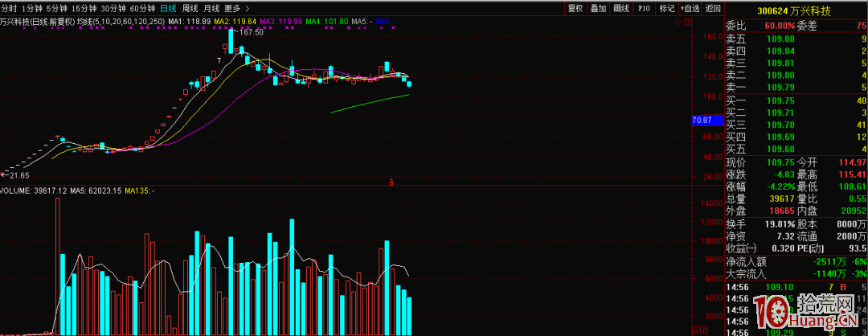The image size is (868, 336).
Task: Click the red S marker below chart
Action: tap(392, 182)
